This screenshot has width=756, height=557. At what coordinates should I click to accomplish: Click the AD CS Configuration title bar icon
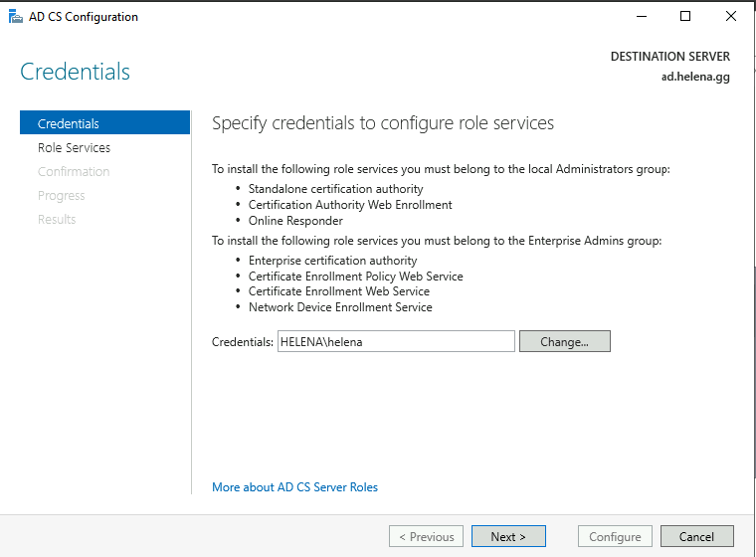click(x=12, y=17)
